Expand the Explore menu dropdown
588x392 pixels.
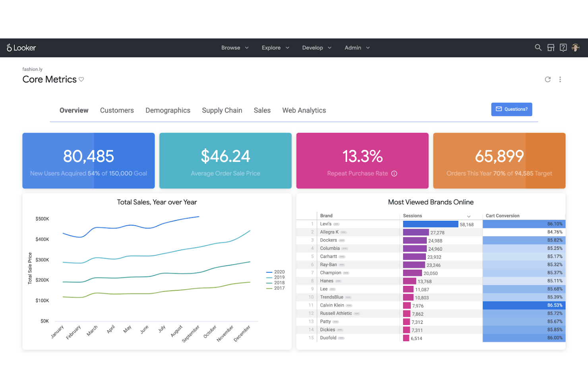[275, 47]
